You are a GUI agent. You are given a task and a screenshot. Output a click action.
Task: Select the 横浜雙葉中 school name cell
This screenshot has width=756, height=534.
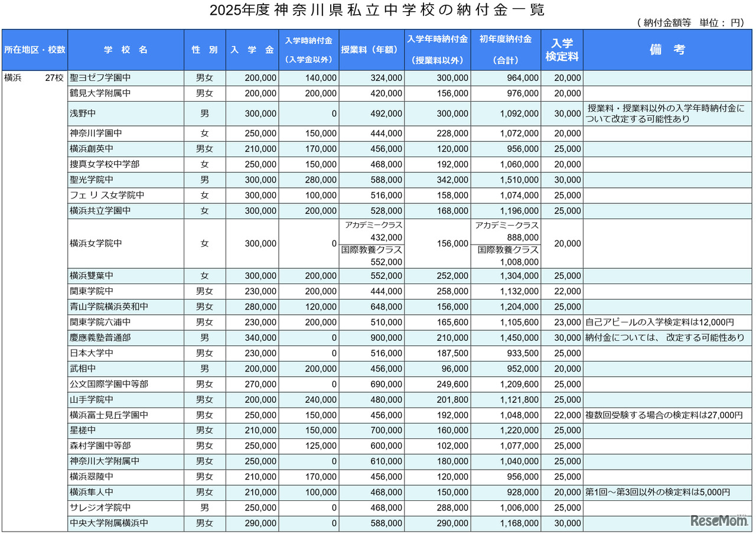(x=126, y=276)
